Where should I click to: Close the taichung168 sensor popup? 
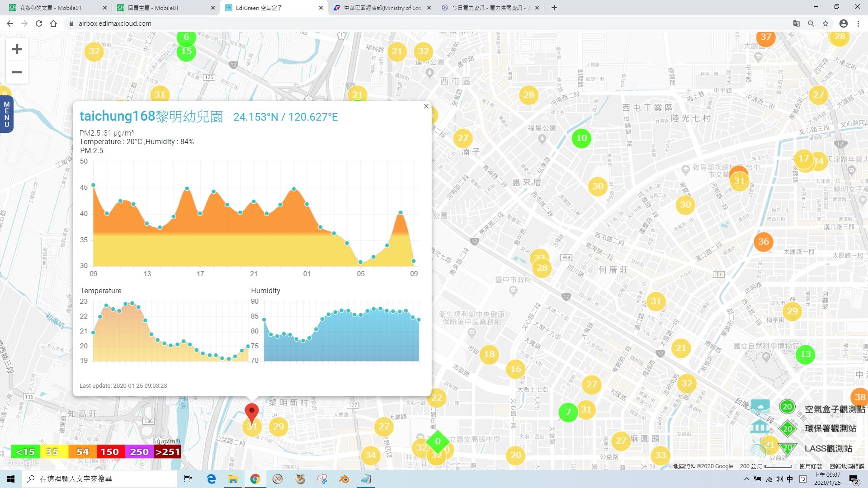426,106
